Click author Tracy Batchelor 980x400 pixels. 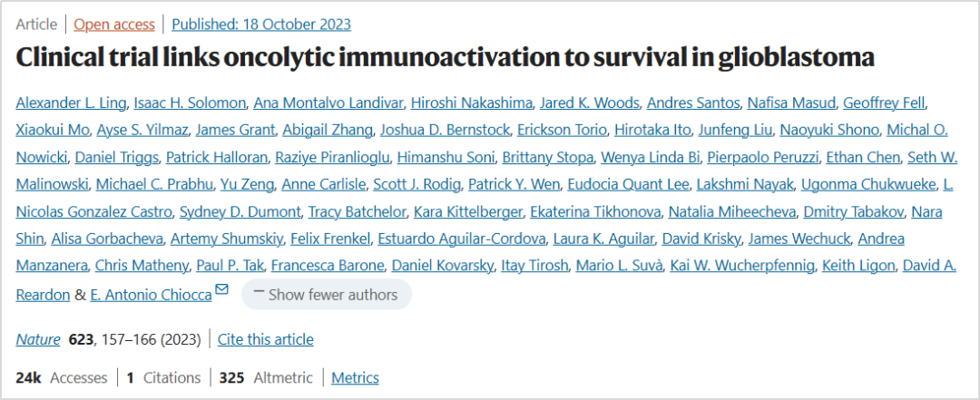pyautogui.click(x=357, y=212)
